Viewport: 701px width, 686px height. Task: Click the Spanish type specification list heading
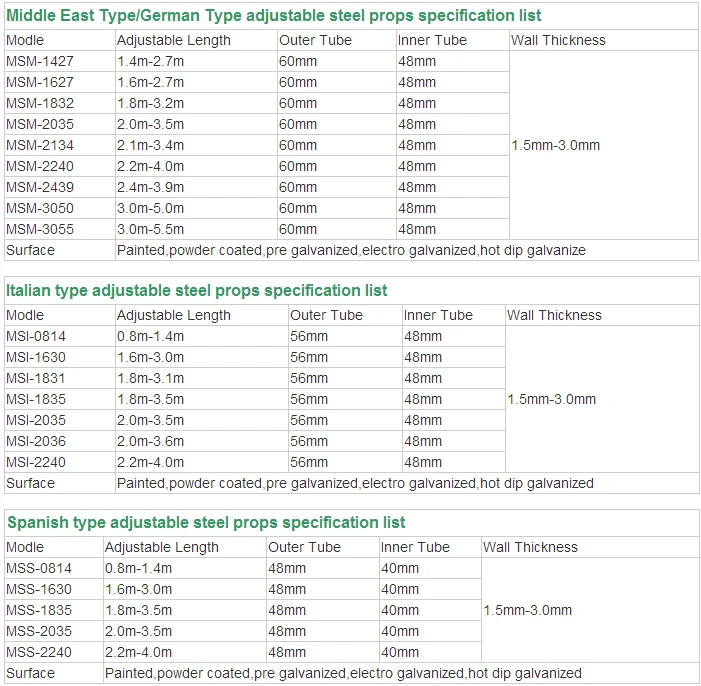click(x=206, y=523)
